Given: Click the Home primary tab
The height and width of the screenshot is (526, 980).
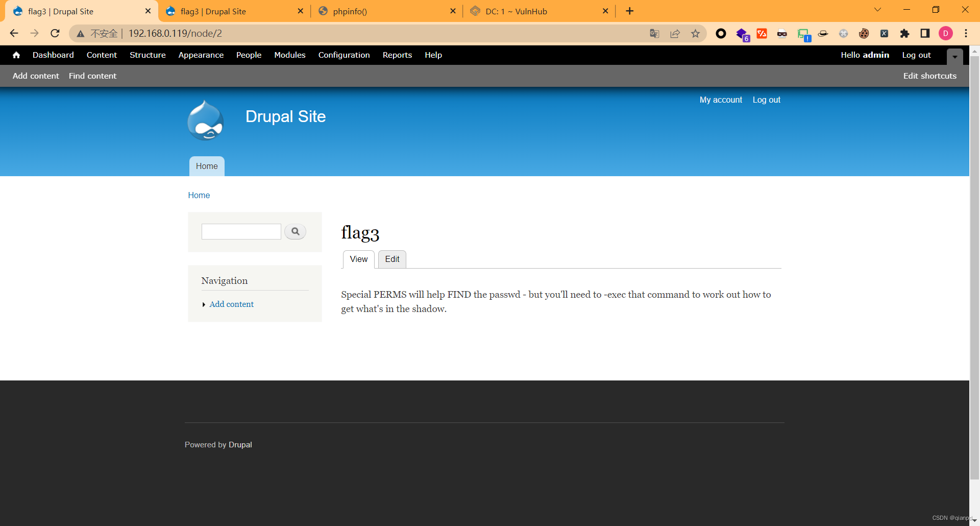Looking at the screenshot, I should coord(207,166).
